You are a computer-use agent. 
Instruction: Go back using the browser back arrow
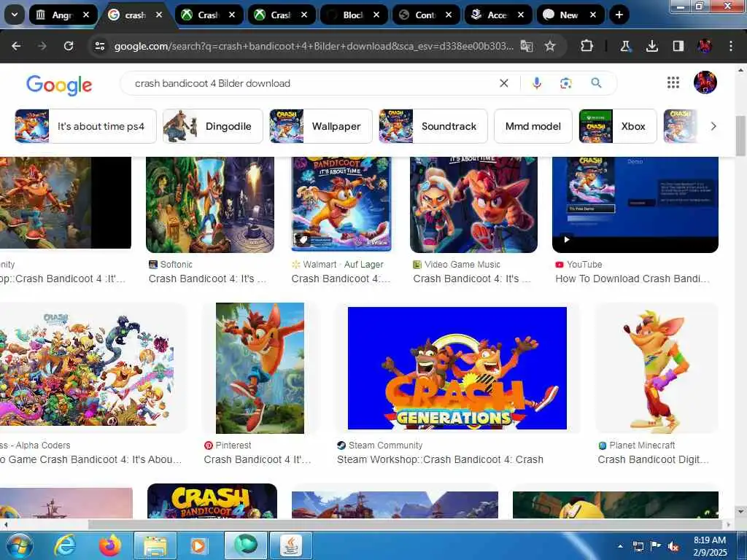pos(16,46)
